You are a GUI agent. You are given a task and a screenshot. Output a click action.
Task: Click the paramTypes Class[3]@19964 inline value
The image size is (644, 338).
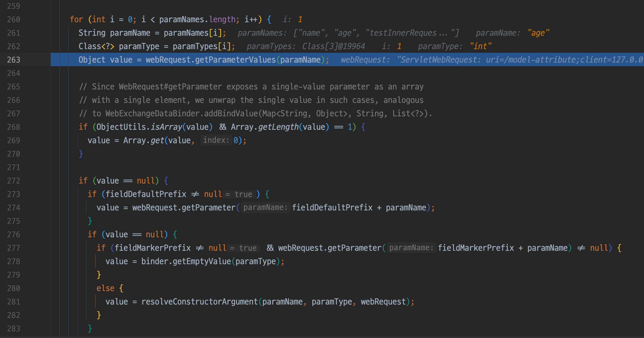[333, 46]
